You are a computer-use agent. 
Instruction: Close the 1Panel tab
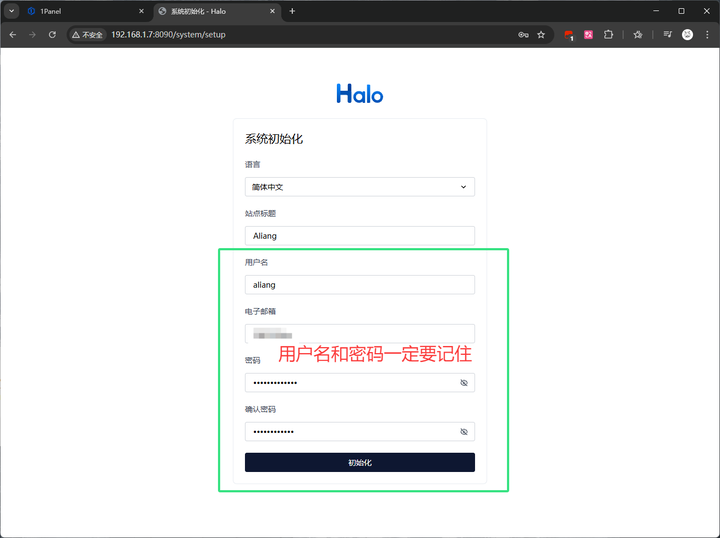click(141, 11)
